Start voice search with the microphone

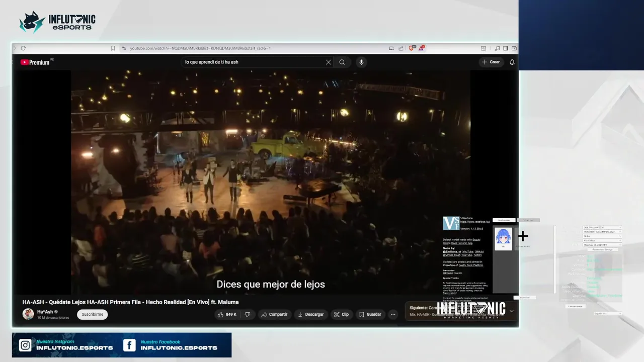point(361,62)
